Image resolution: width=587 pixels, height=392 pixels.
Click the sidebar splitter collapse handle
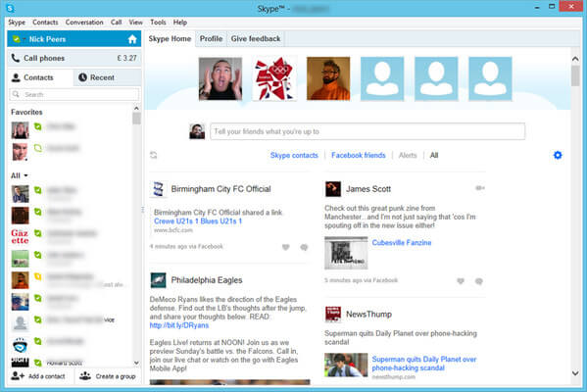tap(143, 210)
